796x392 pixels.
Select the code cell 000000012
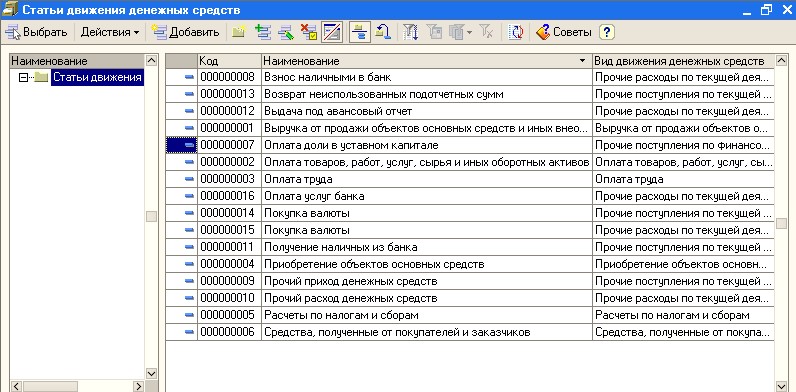pos(229,111)
